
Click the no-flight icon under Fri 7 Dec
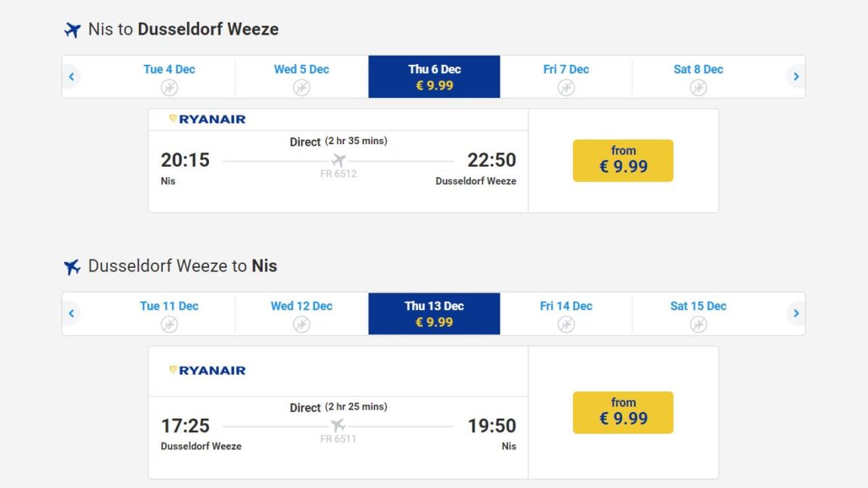[566, 87]
